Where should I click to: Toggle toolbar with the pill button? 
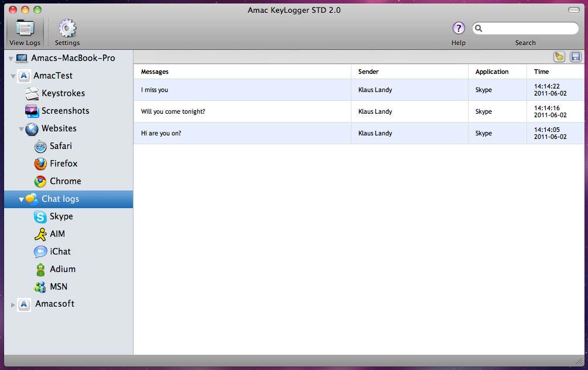coord(574,10)
